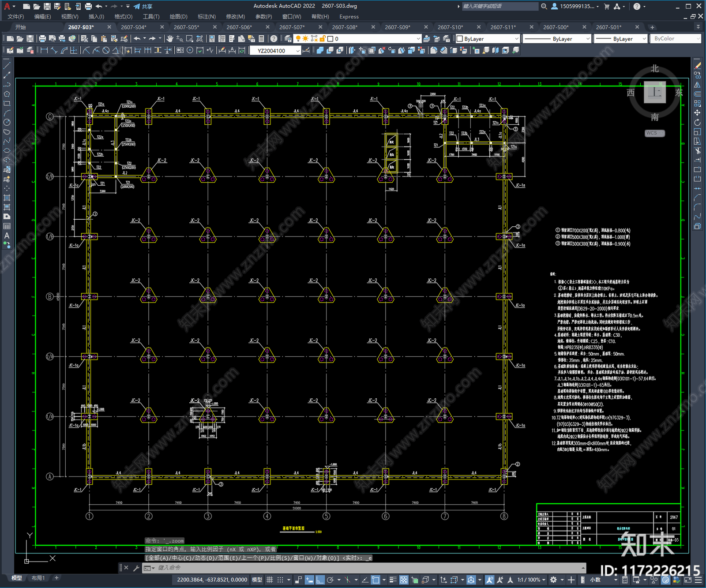
Task: Toggle lineweight display in status bar
Action: coord(393,580)
